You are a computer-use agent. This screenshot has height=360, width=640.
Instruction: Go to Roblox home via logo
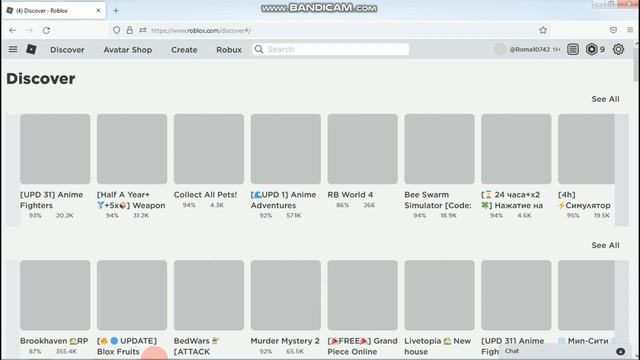tap(31, 49)
